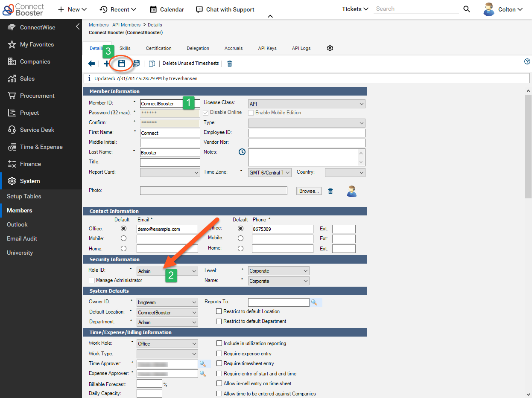
Task: Open the Type dropdown
Action: point(307,123)
